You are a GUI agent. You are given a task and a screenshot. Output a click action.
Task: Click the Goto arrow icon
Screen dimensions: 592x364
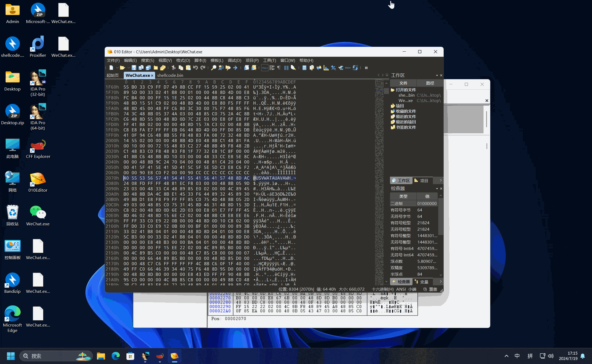pyautogui.click(x=235, y=68)
